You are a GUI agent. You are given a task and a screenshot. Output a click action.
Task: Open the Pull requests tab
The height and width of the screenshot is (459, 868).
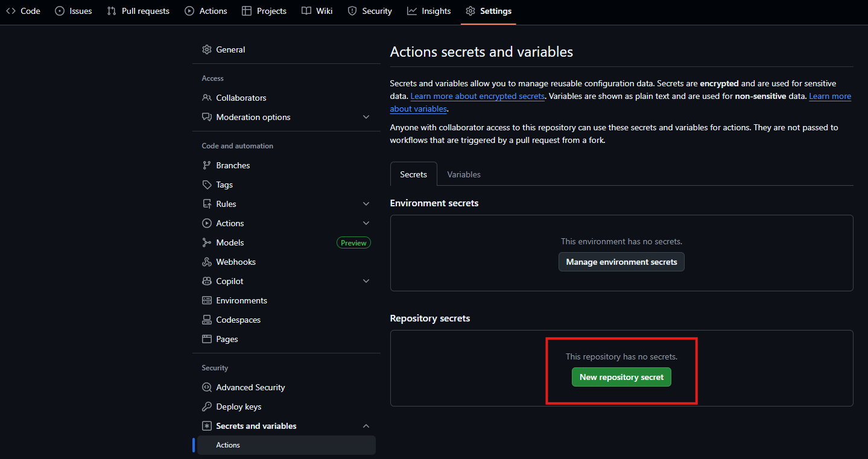(138, 11)
